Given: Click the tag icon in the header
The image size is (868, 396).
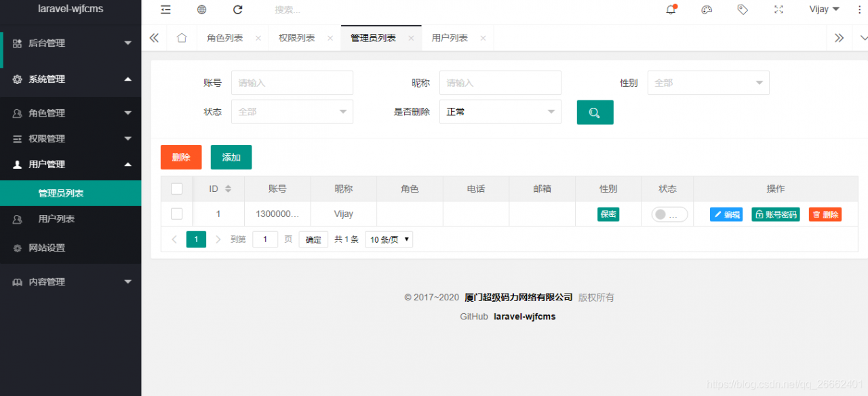Looking at the screenshot, I should [743, 9].
